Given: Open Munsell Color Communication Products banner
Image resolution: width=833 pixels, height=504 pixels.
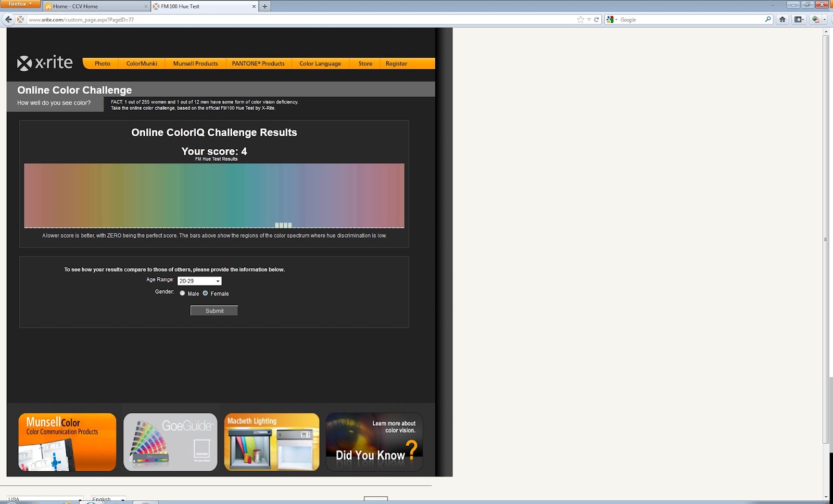Looking at the screenshot, I should (x=67, y=442).
